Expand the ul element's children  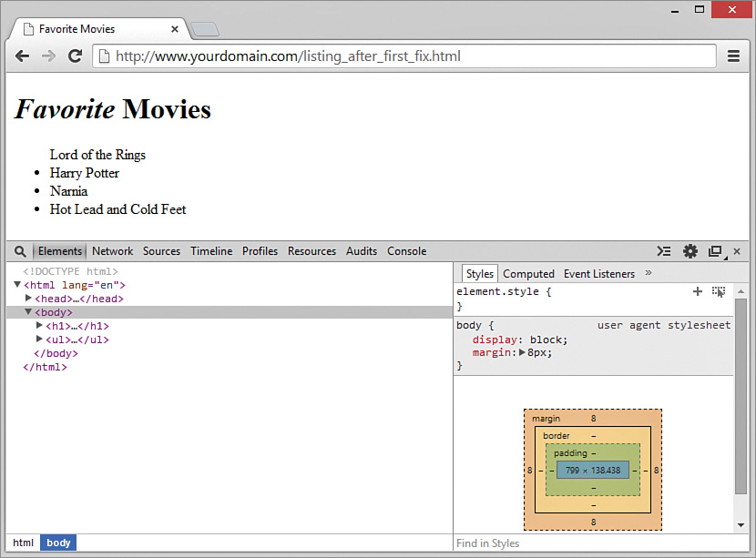[37, 339]
